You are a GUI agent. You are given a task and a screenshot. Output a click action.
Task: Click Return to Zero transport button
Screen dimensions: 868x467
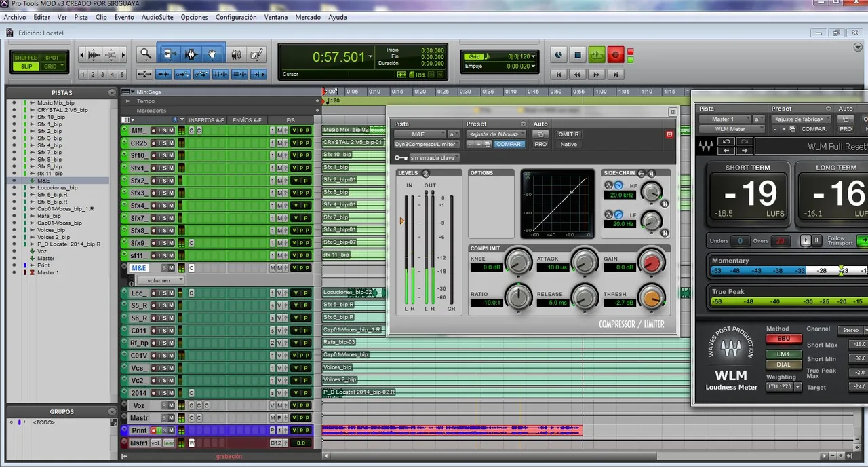point(558,74)
